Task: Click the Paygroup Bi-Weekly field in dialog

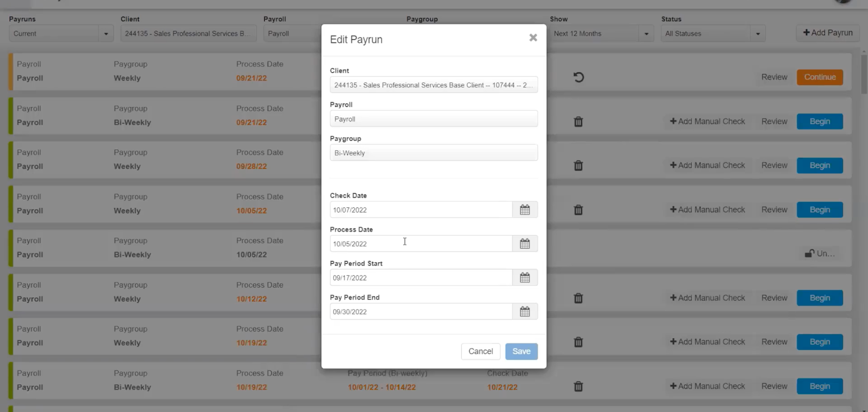Action: 433,153
